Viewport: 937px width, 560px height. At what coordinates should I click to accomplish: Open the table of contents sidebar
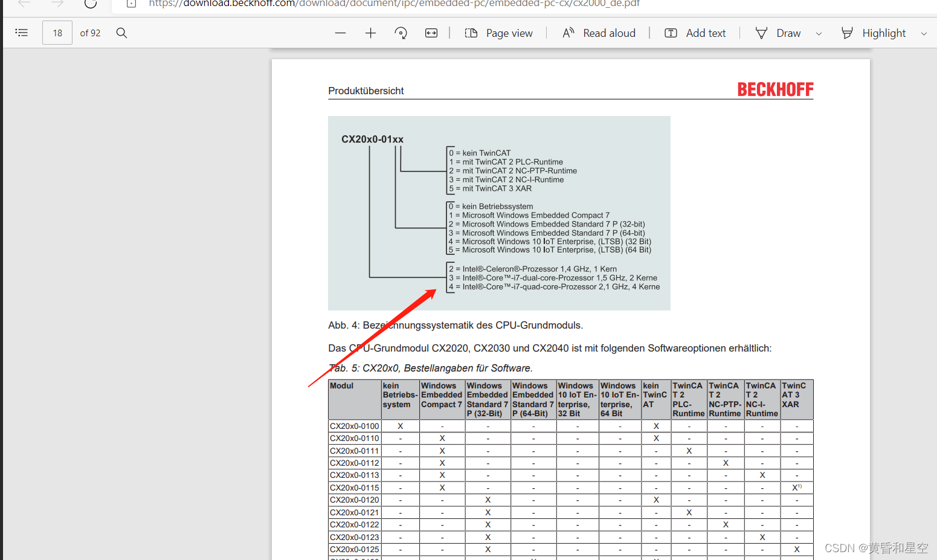(x=22, y=33)
